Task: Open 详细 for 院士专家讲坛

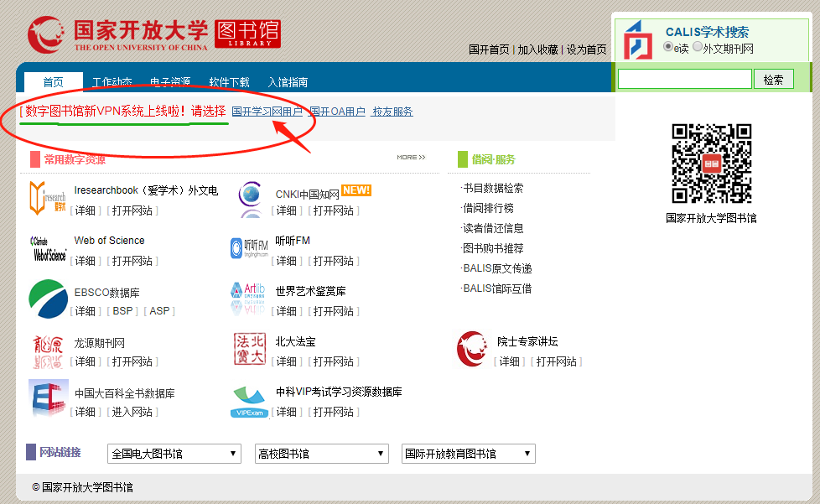Action: [x=510, y=361]
